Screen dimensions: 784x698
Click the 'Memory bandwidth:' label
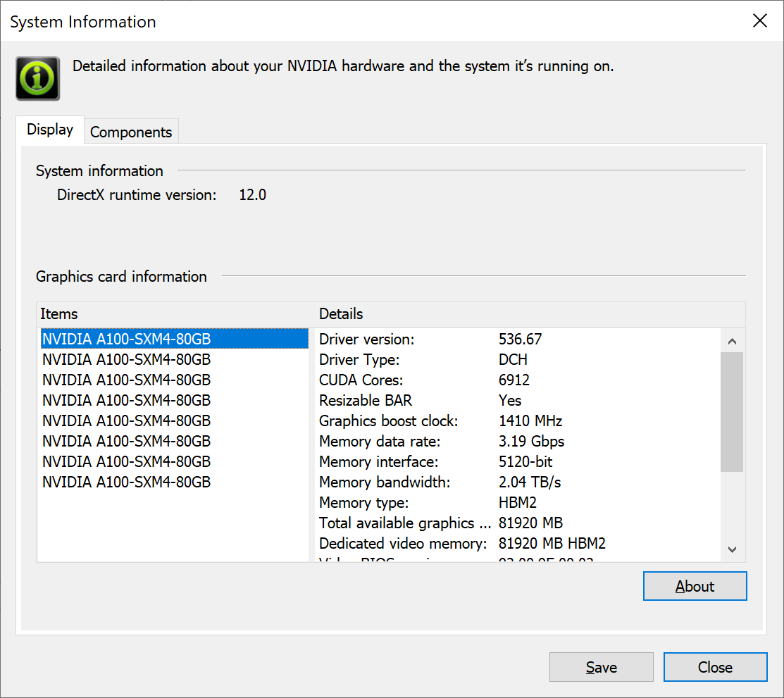click(385, 482)
